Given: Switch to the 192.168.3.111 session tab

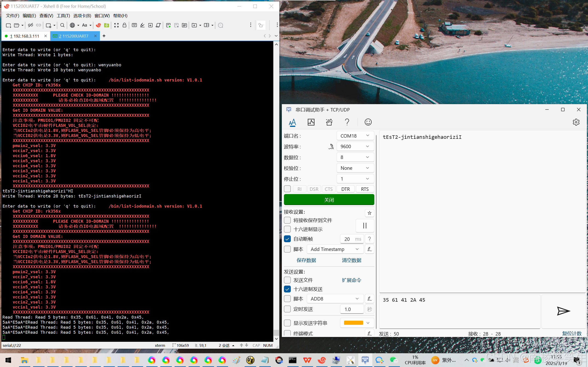Looking at the screenshot, I should tap(24, 36).
